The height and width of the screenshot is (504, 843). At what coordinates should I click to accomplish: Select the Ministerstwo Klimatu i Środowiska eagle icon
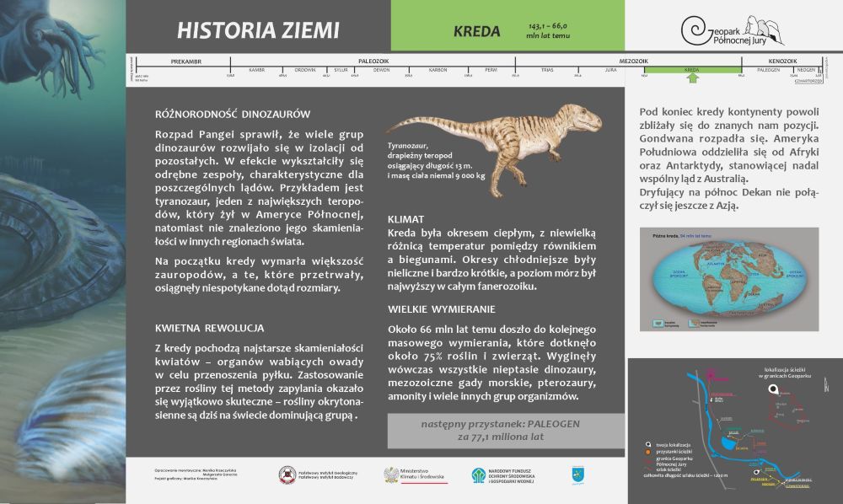pos(391,473)
